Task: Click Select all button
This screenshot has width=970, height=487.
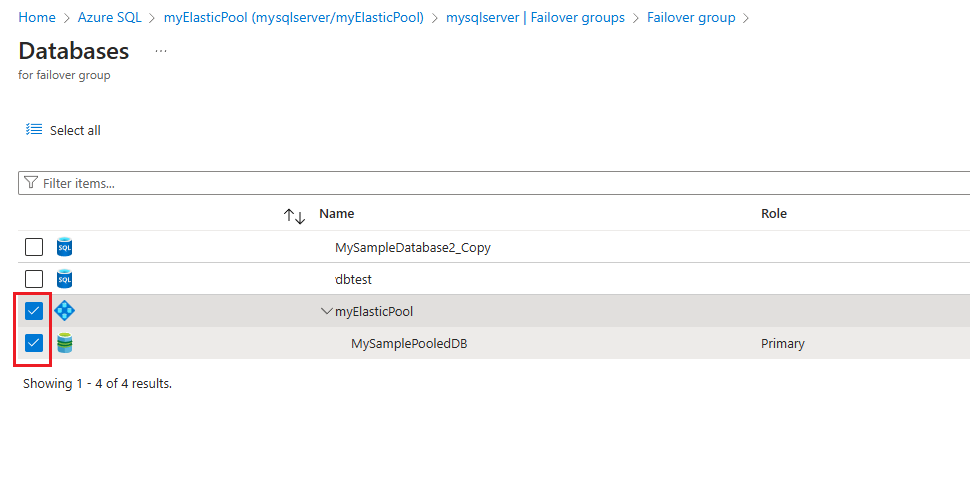Action: coord(63,130)
